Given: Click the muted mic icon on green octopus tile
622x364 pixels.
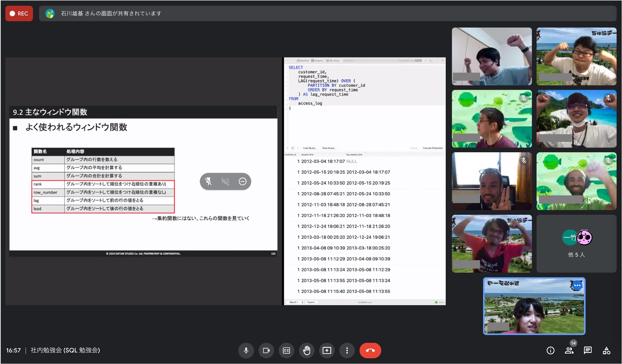Looking at the screenshot, I should pyautogui.click(x=523, y=98).
